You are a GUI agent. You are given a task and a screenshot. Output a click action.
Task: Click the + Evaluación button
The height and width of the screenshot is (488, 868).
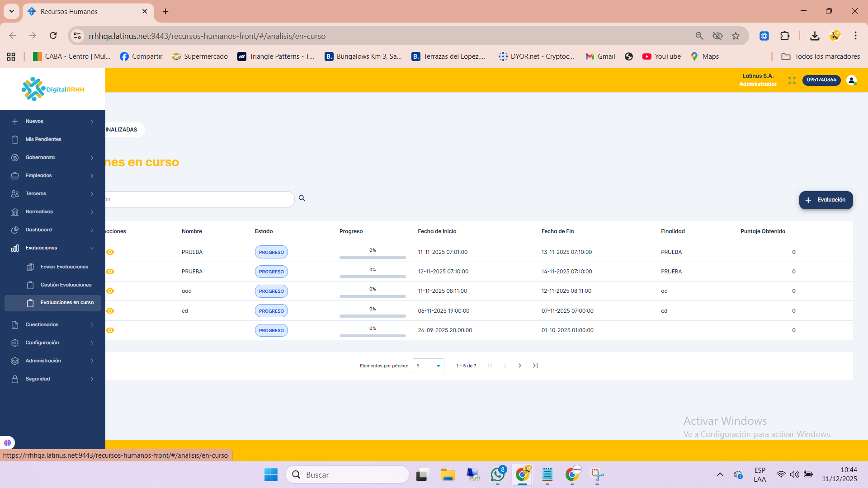click(826, 200)
